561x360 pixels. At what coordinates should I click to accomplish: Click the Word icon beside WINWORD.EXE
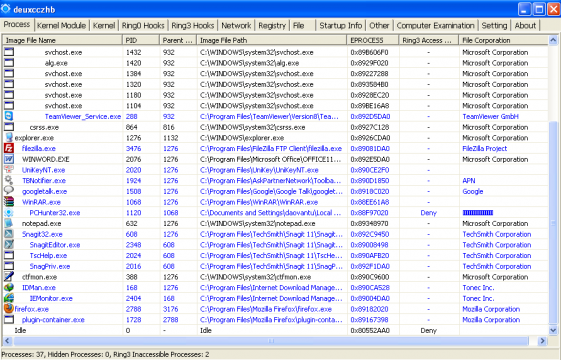pyautogui.click(x=9, y=159)
